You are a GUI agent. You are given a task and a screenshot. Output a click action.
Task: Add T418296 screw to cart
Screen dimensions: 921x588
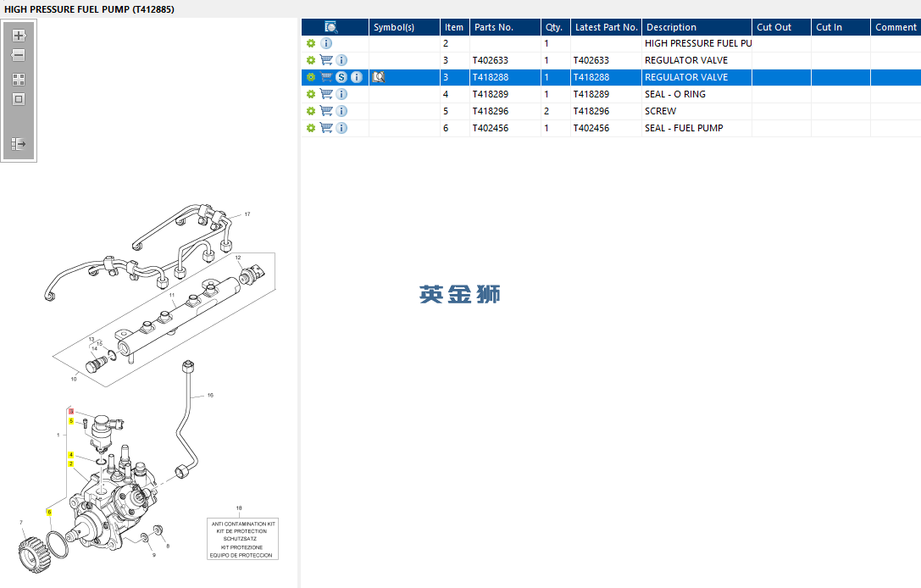(326, 111)
